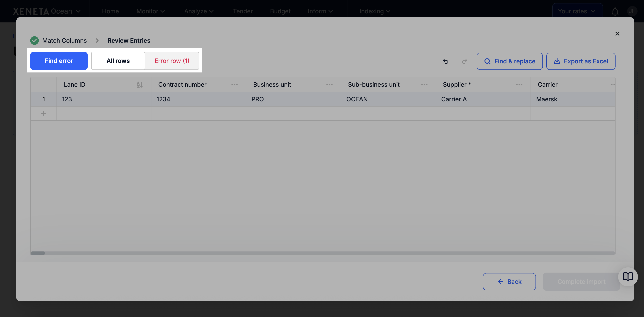Filter to Error row (1)
Image resolution: width=644 pixels, height=317 pixels.
(172, 61)
